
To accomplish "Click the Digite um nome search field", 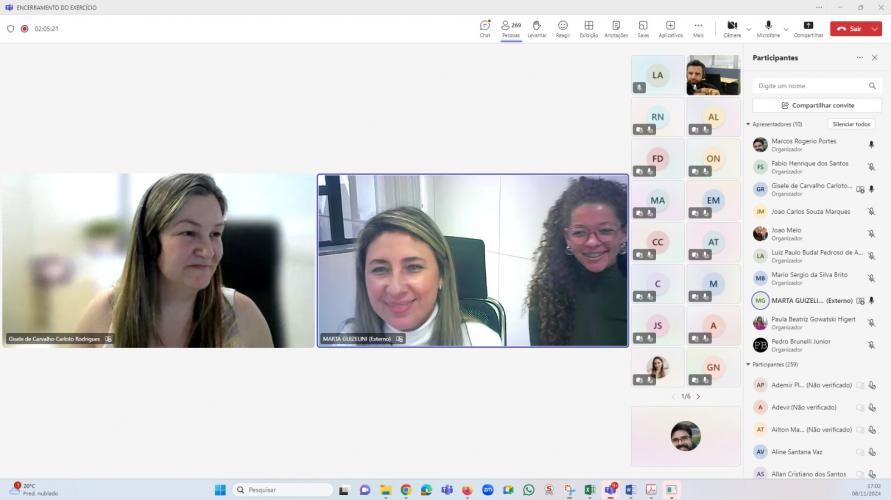I will pos(810,86).
